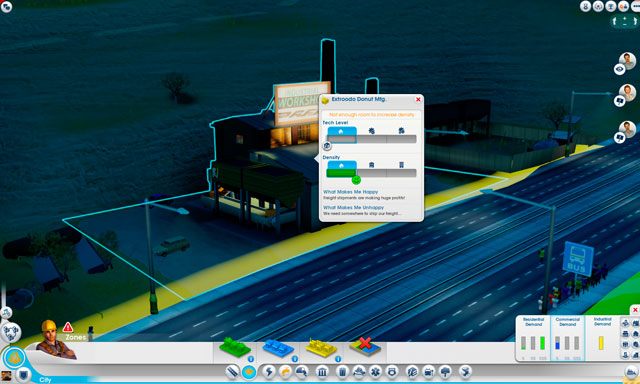This screenshot has height=384, width=640.
Task: Click the data map icon, second row left
Action: click(x=626, y=334)
